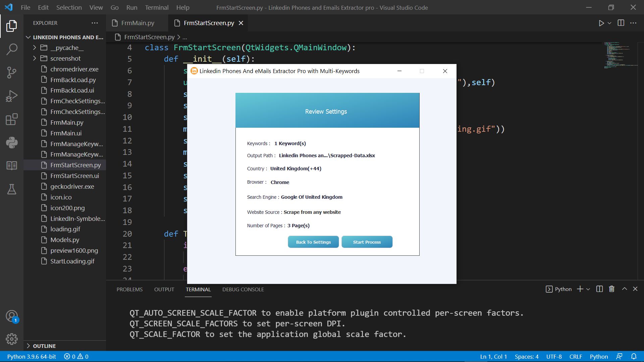This screenshot has height=362, width=644.
Task: Open editor More Actions ellipsis
Action: (x=633, y=23)
